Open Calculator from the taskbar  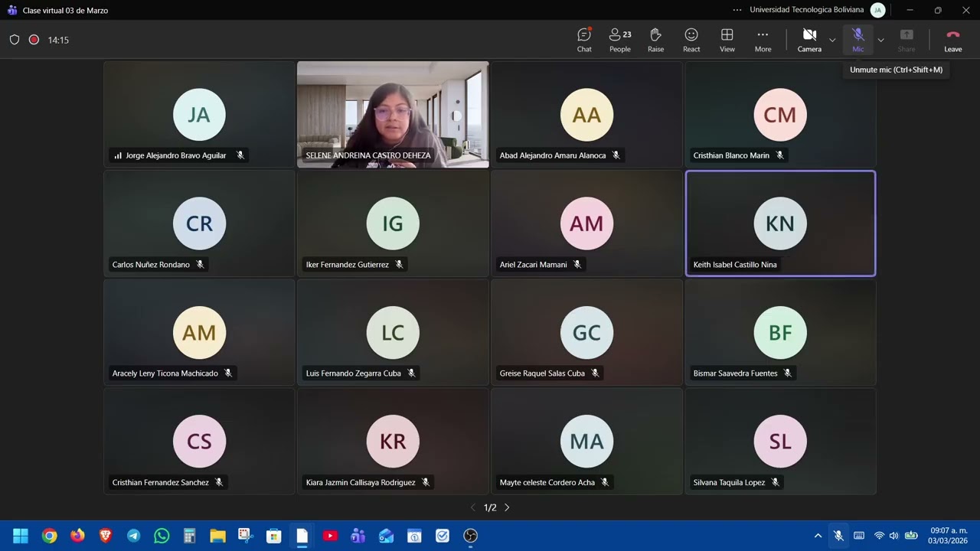click(190, 536)
